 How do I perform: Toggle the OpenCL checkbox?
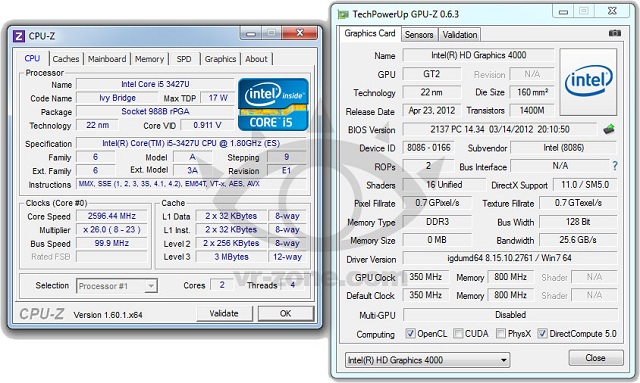tap(410, 333)
